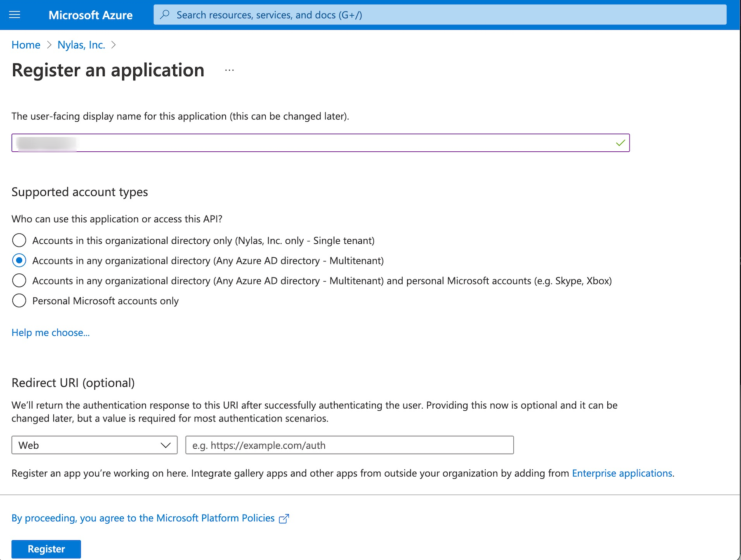The image size is (741, 560).
Task: Click the Redirect URI input field
Action: 349,445
